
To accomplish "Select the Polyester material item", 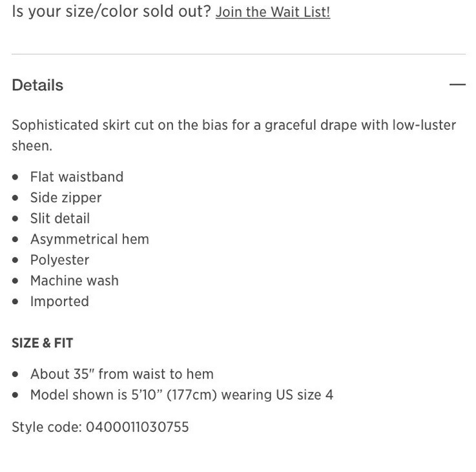I will point(60,260).
